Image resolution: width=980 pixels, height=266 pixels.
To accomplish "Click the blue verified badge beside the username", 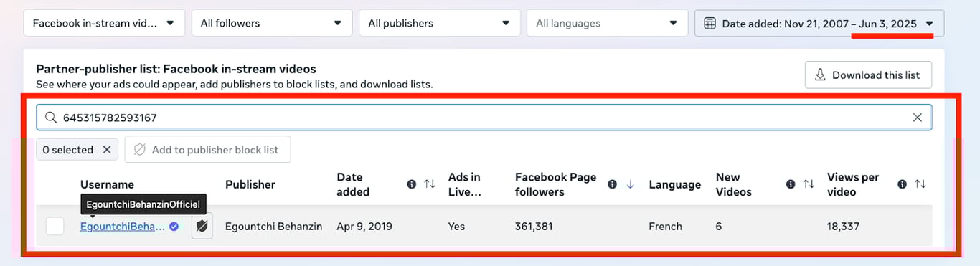I will pyautogui.click(x=174, y=226).
